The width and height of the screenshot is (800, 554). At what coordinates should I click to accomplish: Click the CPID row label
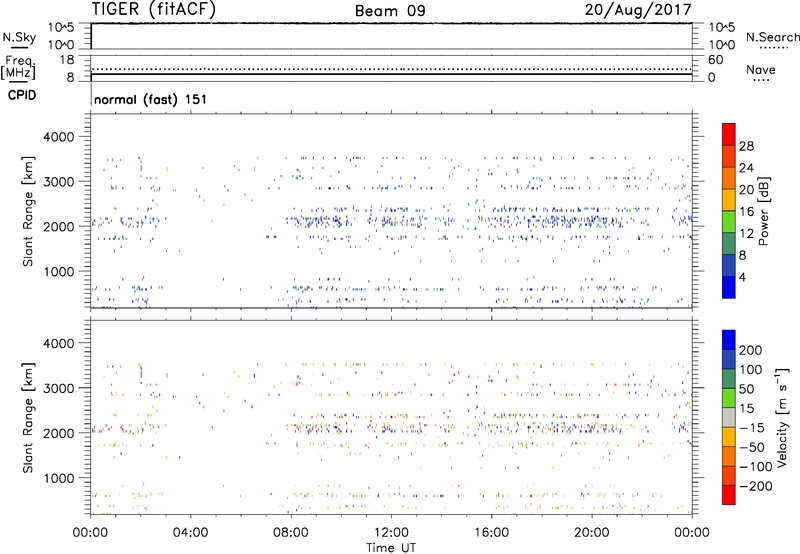tap(22, 95)
